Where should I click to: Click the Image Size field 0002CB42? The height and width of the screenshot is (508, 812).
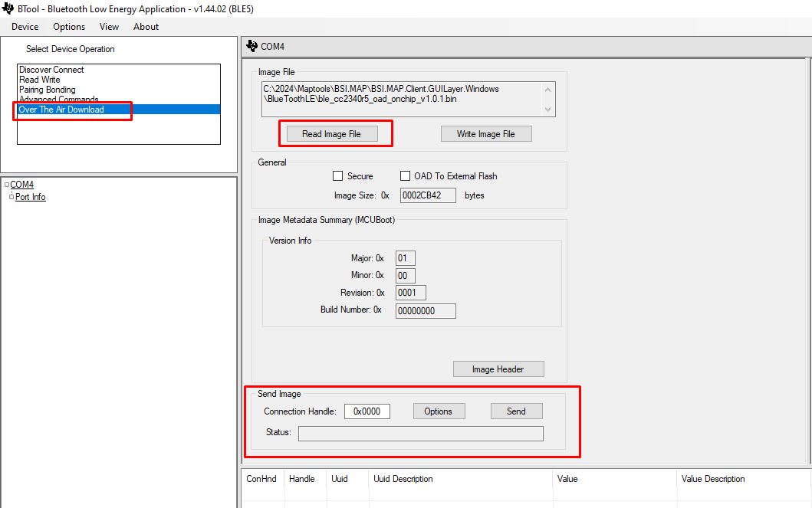tap(428, 195)
